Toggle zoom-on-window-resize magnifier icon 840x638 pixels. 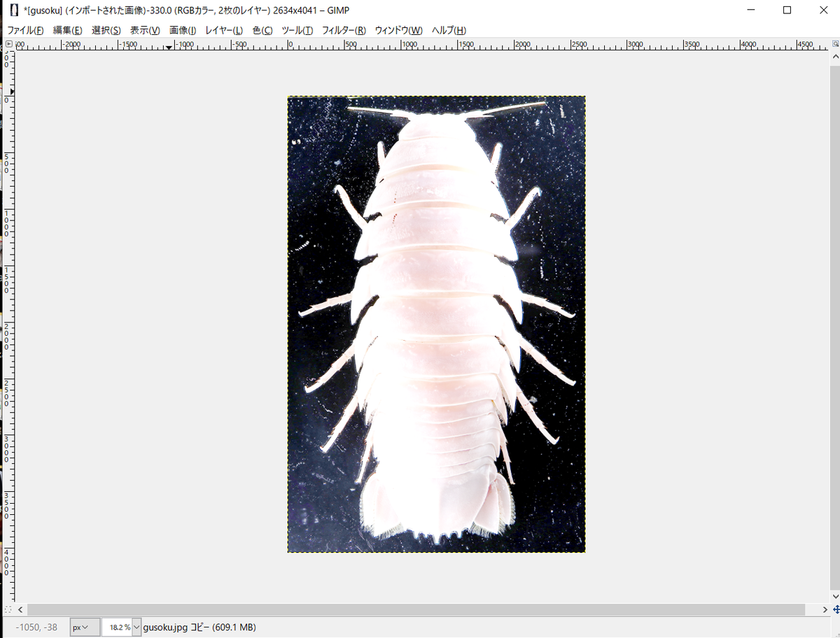(834, 44)
